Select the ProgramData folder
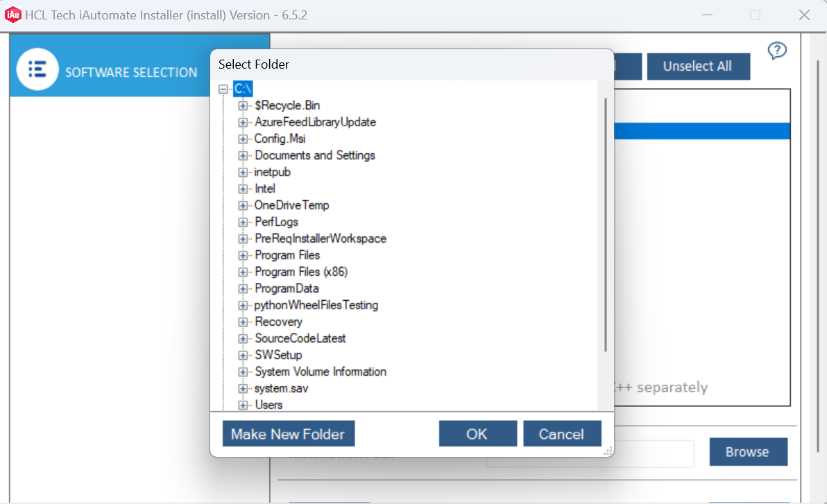The width and height of the screenshot is (827, 504). tap(287, 288)
